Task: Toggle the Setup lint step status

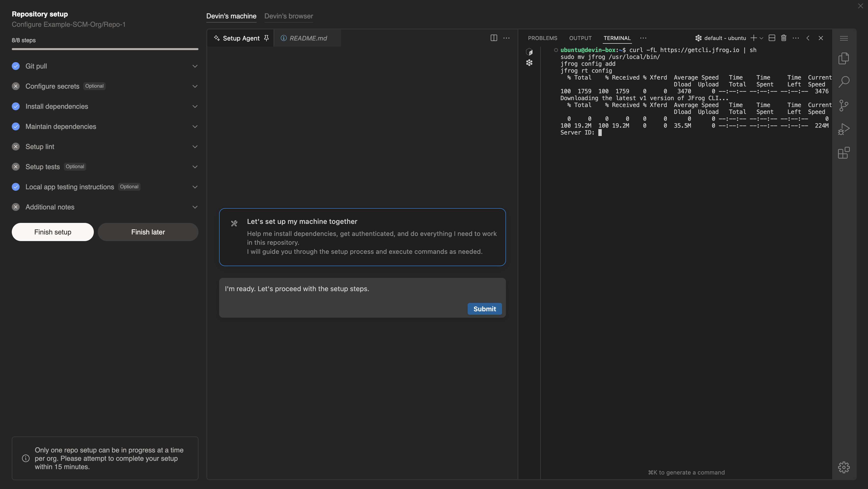Action: 15,147
